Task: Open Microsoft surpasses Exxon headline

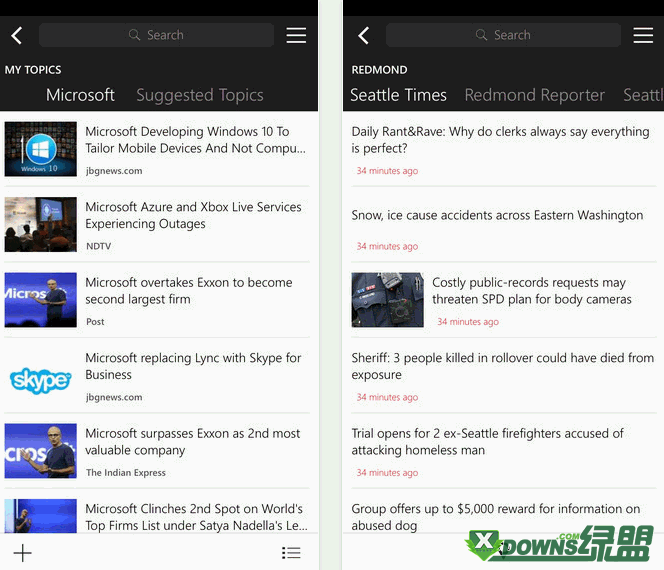Action: coord(193,441)
